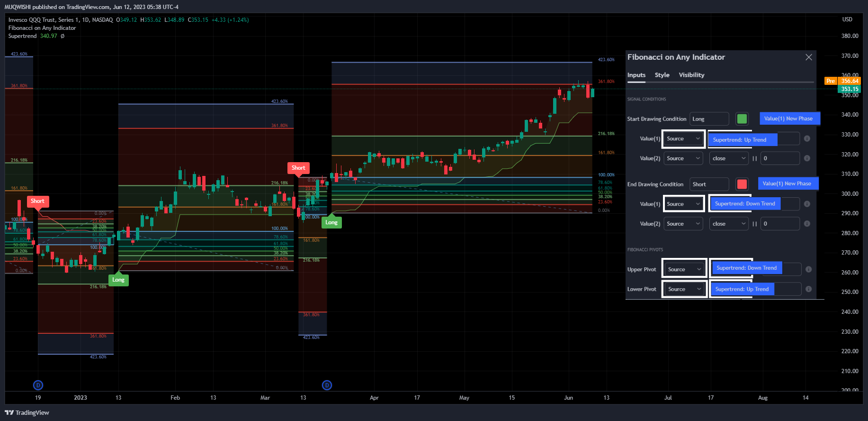The image size is (868, 421).
Task: Select the 'Fibonacci on Any Indicator' legend entry
Action: (42, 28)
